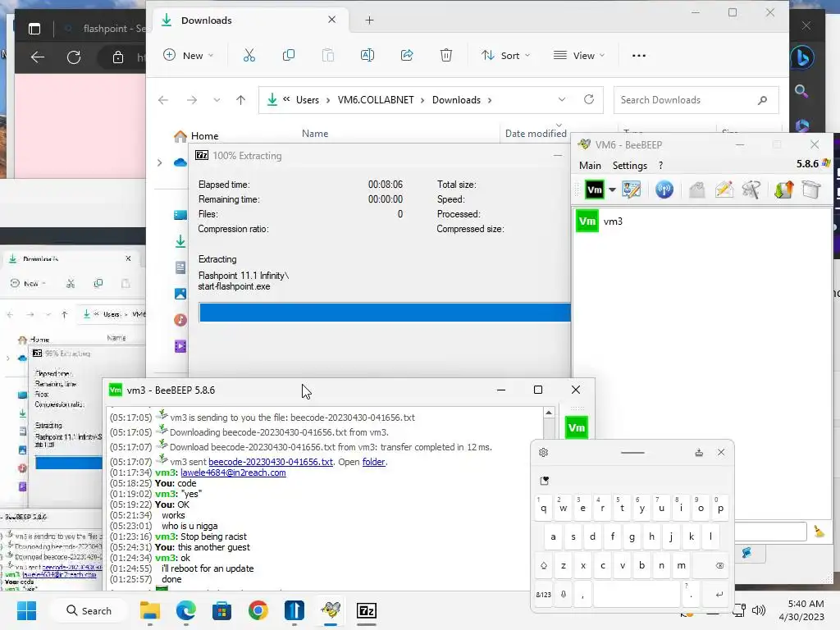
Task: Tap the microphone key on touch keyboard
Action: (564, 594)
